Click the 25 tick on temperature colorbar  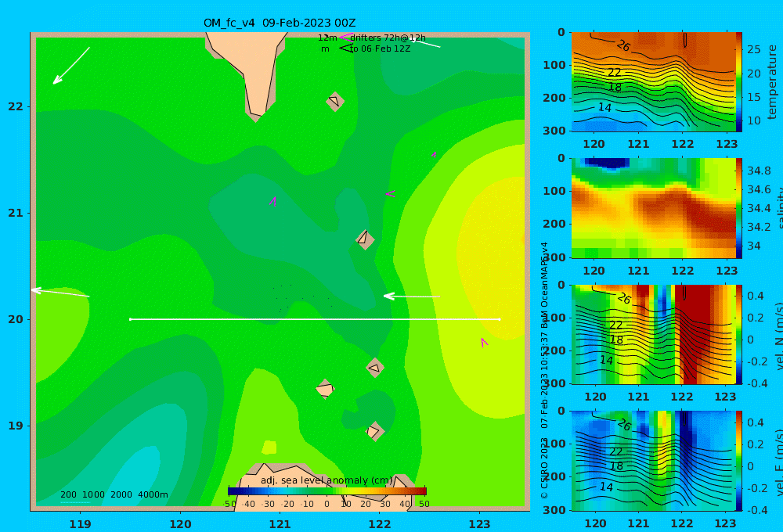coord(753,49)
